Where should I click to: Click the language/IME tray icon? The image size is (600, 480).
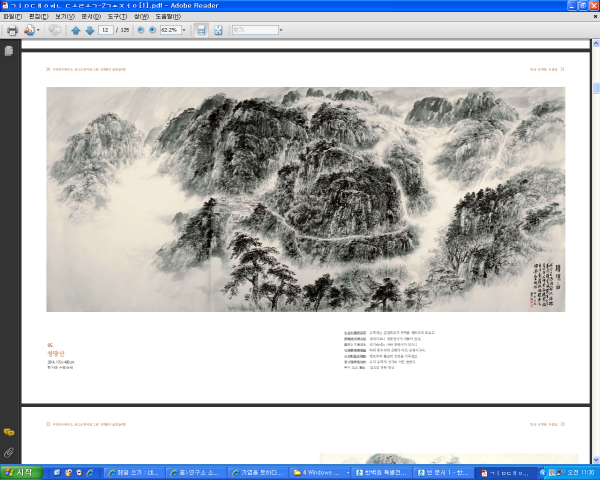(x=552, y=473)
